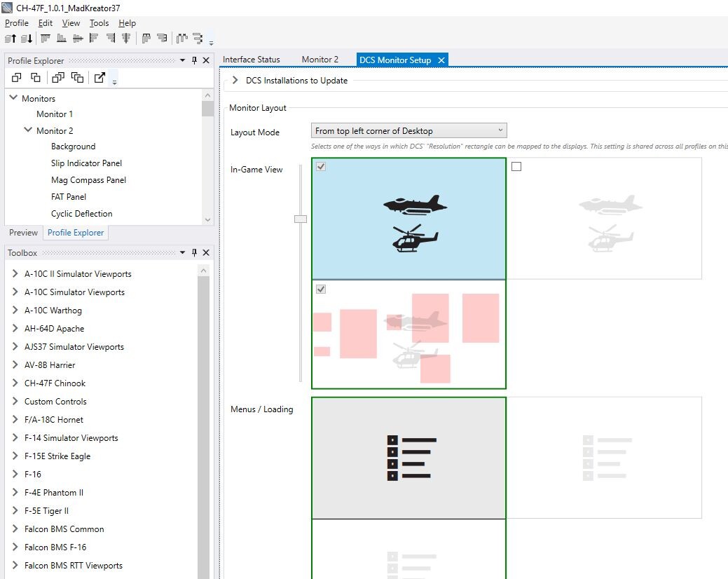Expand Custom Controls in Toolbox
The height and width of the screenshot is (579, 728).
[15, 401]
